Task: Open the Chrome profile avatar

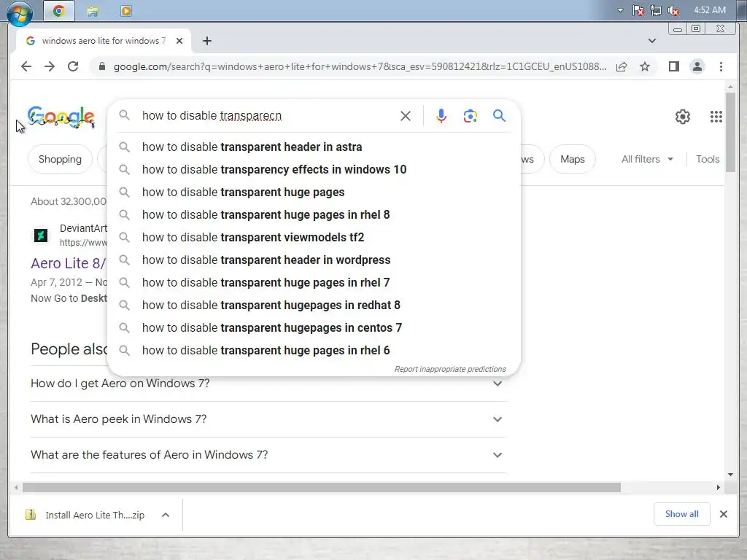Action: 697,66
